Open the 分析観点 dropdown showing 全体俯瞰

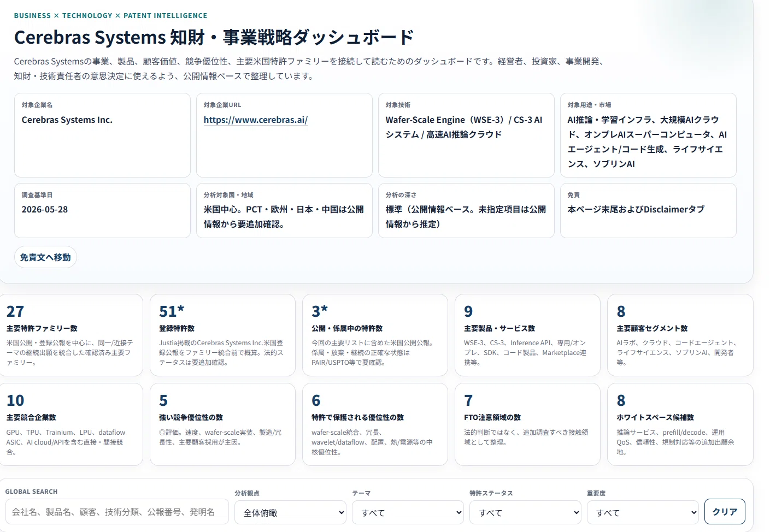[x=291, y=512]
